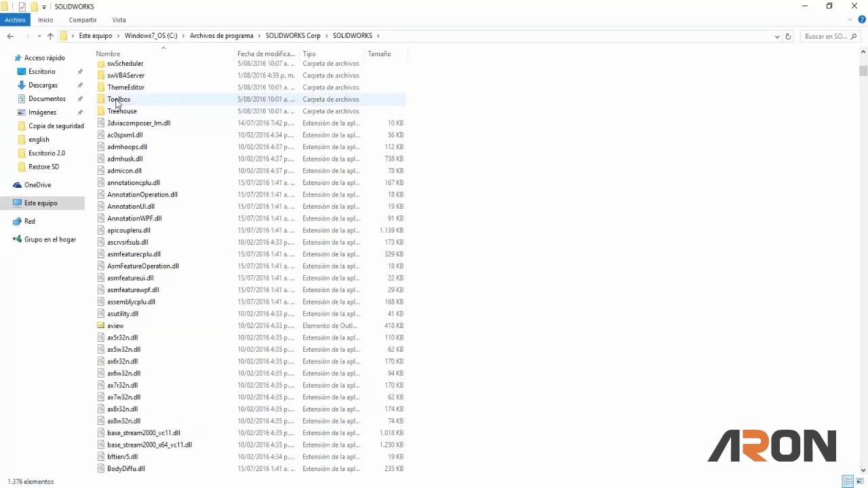The height and width of the screenshot is (488, 868).
Task: Click the scrollbar down arrow
Action: (863, 470)
